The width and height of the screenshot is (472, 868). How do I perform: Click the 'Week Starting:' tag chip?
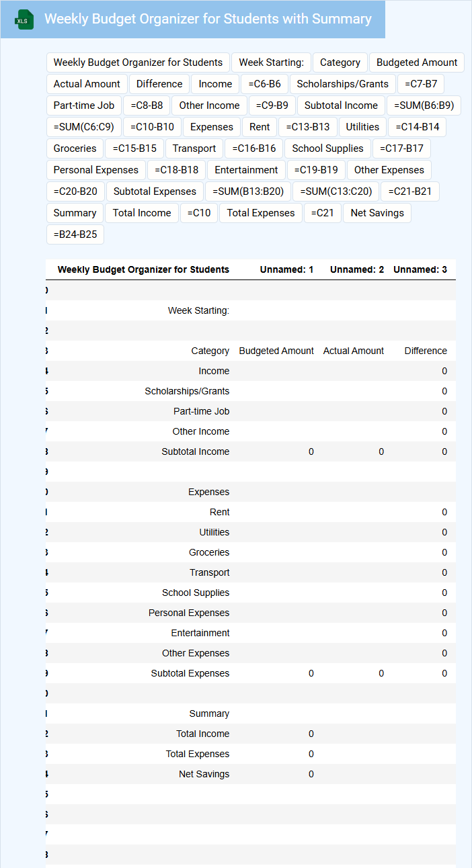(271, 62)
